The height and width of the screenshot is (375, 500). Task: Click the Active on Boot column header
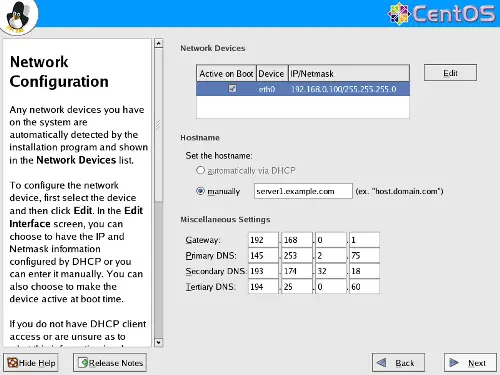tap(226, 73)
